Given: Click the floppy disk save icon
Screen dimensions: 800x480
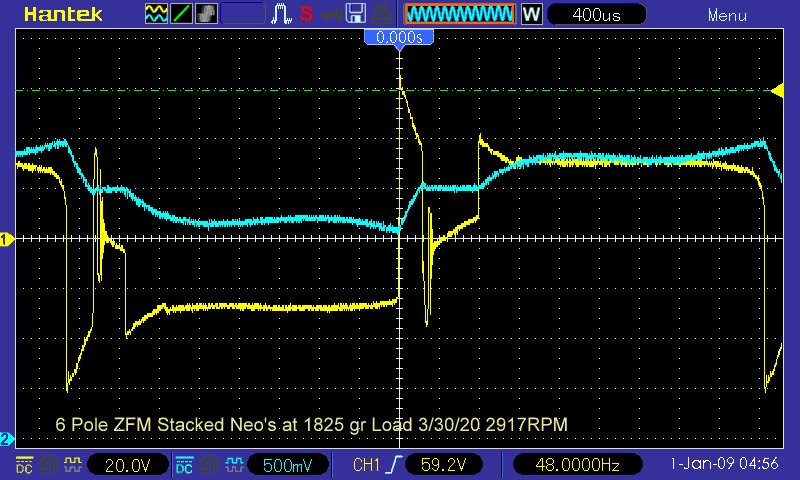Looking at the screenshot, I should pos(355,14).
